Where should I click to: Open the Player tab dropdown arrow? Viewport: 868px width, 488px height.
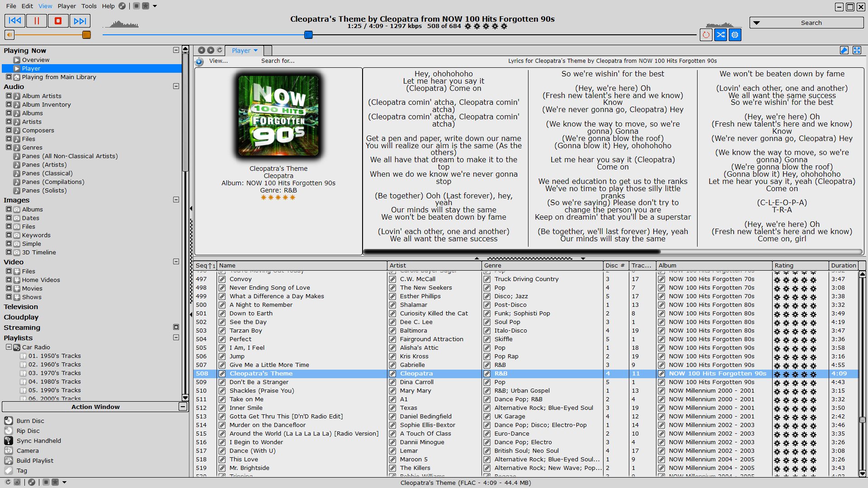(x=256, y=51)
